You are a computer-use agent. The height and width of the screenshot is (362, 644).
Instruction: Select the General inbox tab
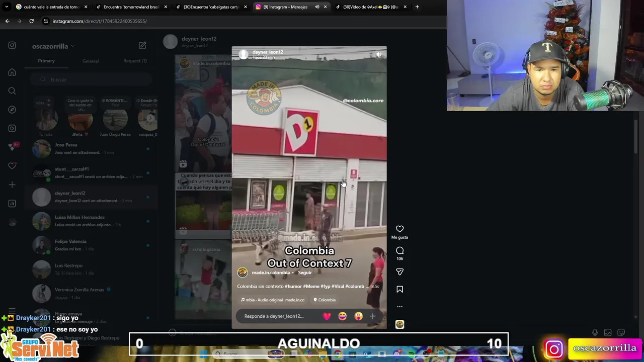pyautogui.click(x=91, y=61)
